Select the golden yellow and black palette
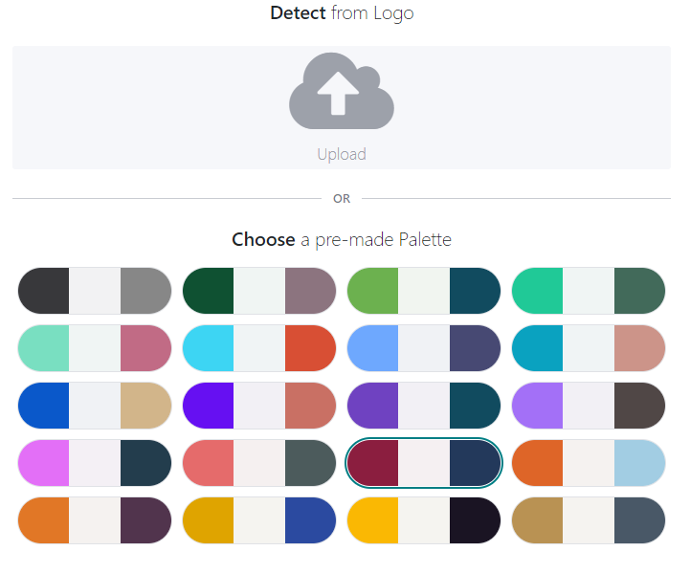The width and height of the screenshot is (690, 573). [x=424, y=520]
